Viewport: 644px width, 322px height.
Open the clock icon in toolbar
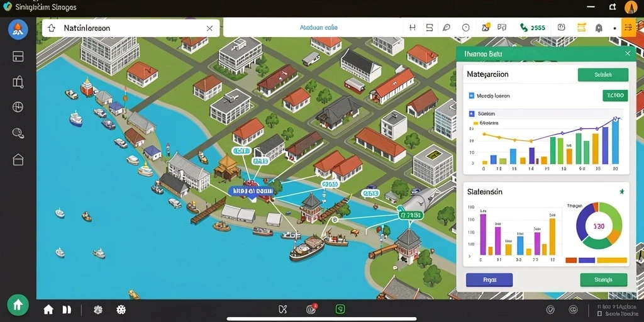tap(466, 28)
